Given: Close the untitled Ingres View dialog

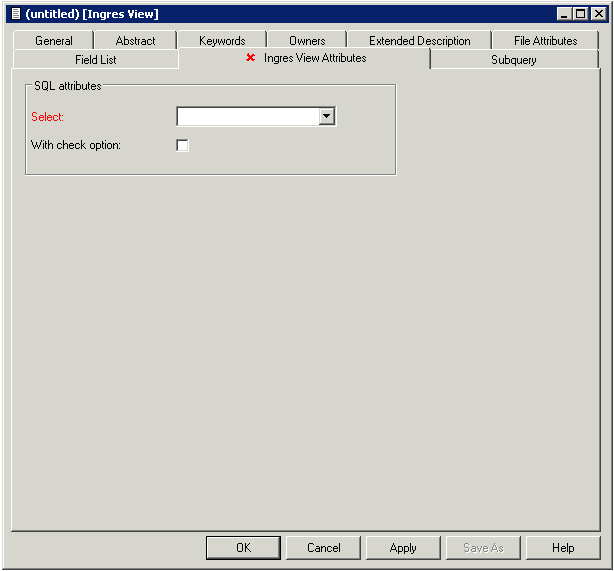Looking at the screenshot, I should [598, 14].
